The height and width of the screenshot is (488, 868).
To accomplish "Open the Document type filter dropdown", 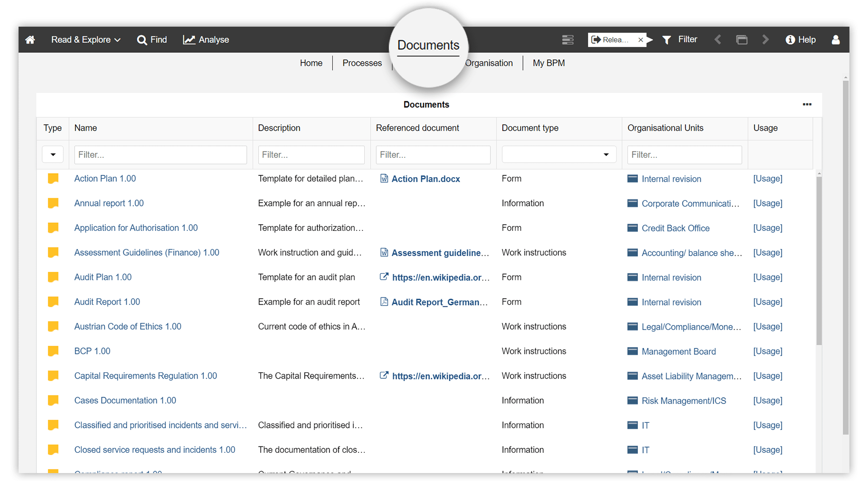I will (x=559, y=155).
